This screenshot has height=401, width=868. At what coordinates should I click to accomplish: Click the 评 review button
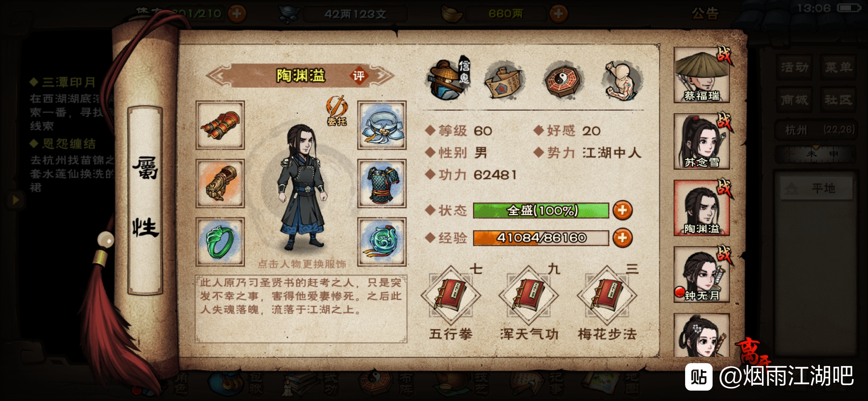(x=358, y=76)
